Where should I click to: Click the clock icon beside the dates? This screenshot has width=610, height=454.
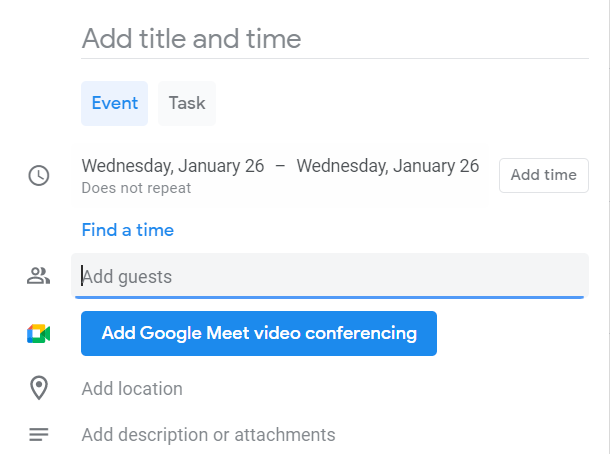[x=38, y=176]
